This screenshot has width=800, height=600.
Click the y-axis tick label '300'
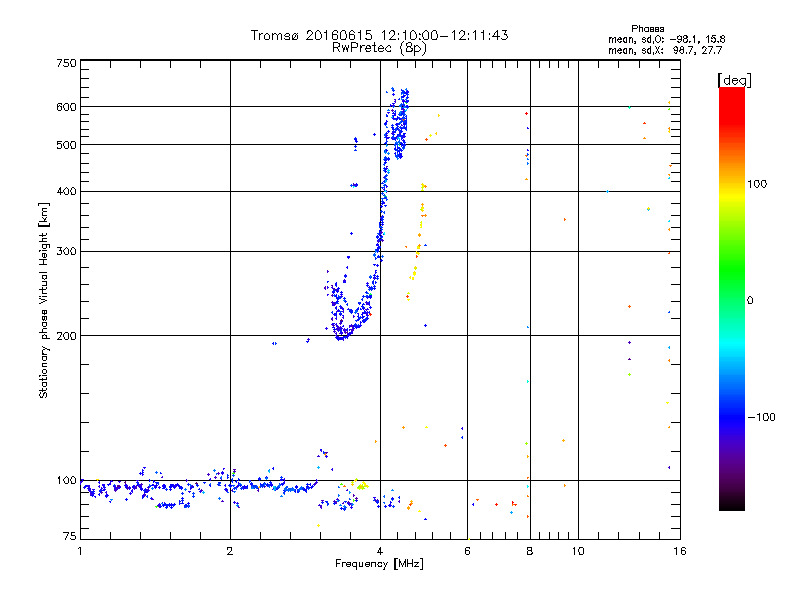click(x=67, y=252)
